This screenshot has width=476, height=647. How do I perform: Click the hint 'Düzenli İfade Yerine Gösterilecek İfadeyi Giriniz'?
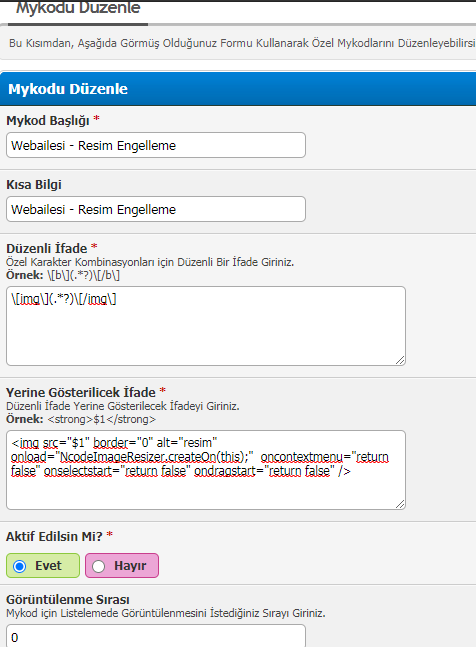click(123, 406)
